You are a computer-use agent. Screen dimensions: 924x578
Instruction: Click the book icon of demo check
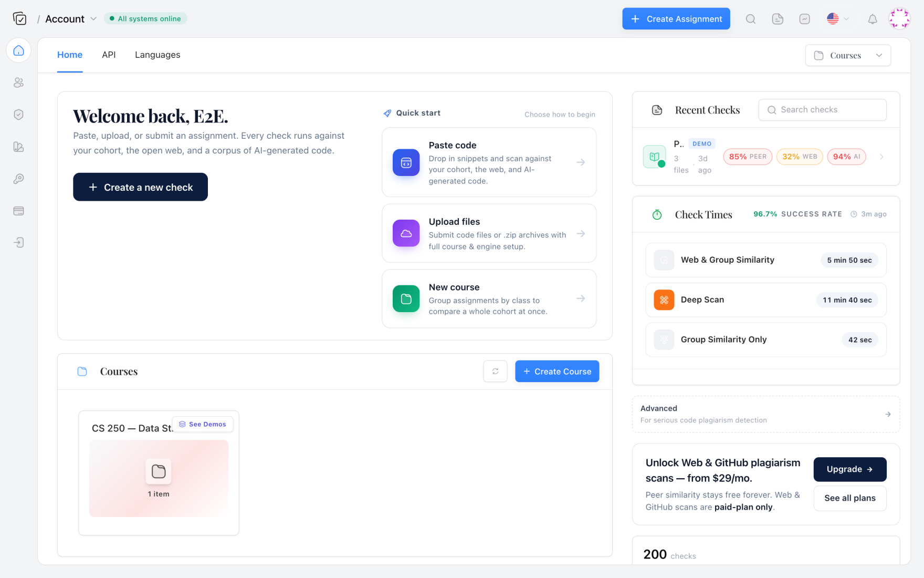[x=654, y=157]
